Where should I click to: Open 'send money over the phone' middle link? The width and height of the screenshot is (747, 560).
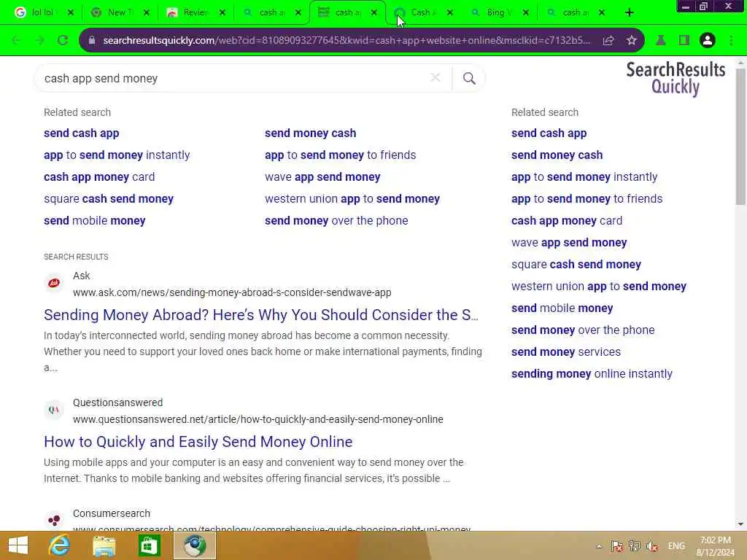336,221
